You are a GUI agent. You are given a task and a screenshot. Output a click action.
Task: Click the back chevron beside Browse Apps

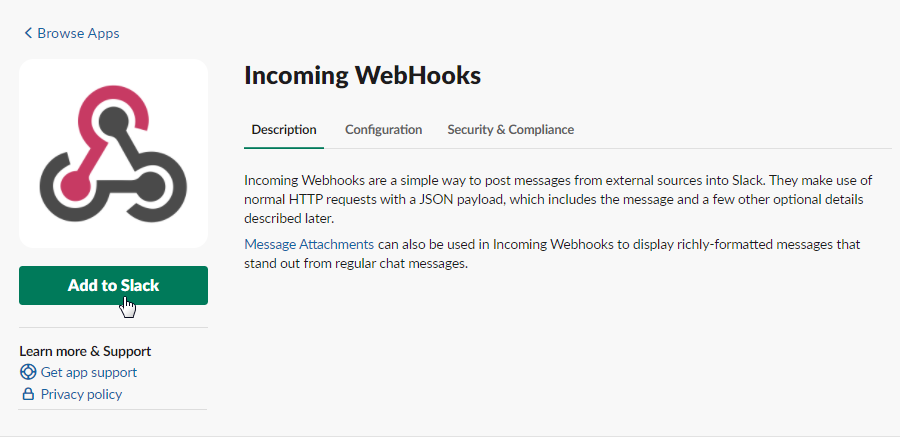click(28, 34)
